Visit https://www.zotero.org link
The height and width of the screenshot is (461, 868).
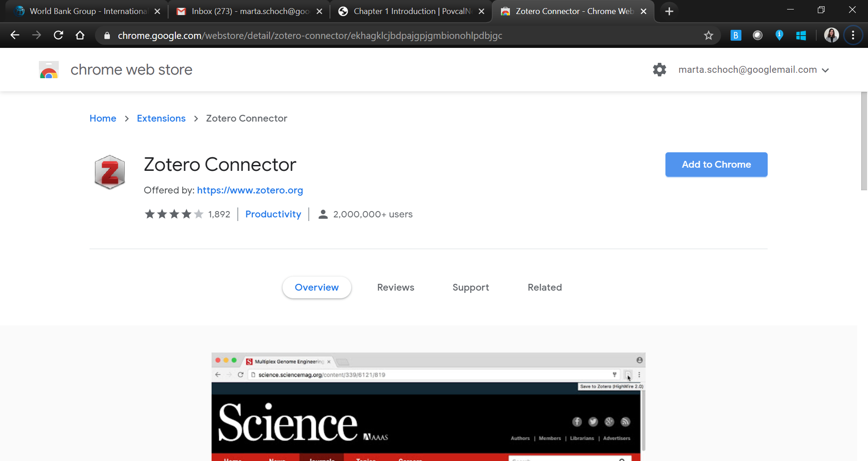click(250, 190)
